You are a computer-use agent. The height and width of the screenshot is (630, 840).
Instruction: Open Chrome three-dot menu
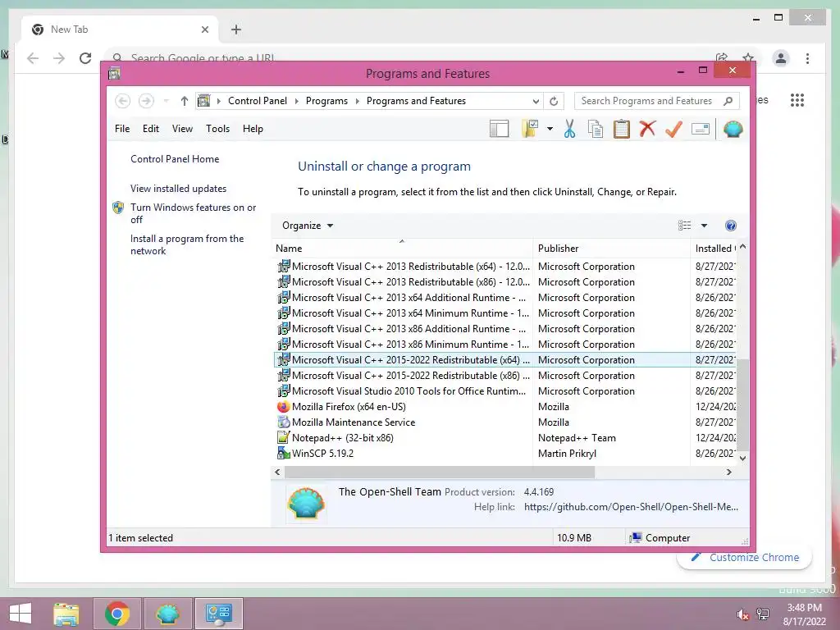[807, 58]
